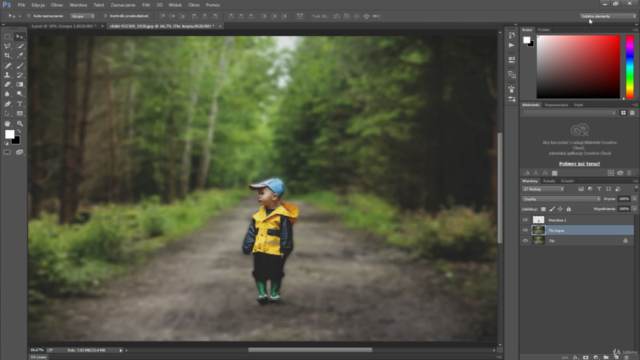Select the Crop tool
The width and height of the screenshot is (640, 360).
[x=7, y=56]
